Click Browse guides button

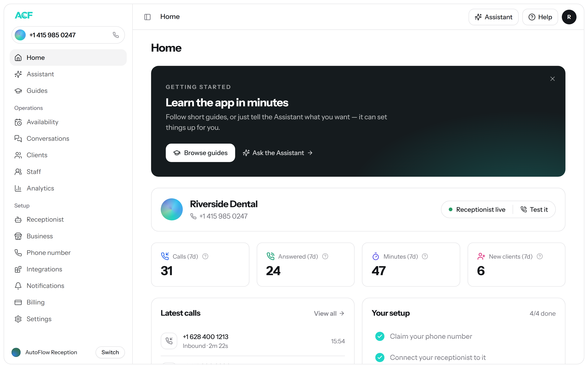click(200, 153)
